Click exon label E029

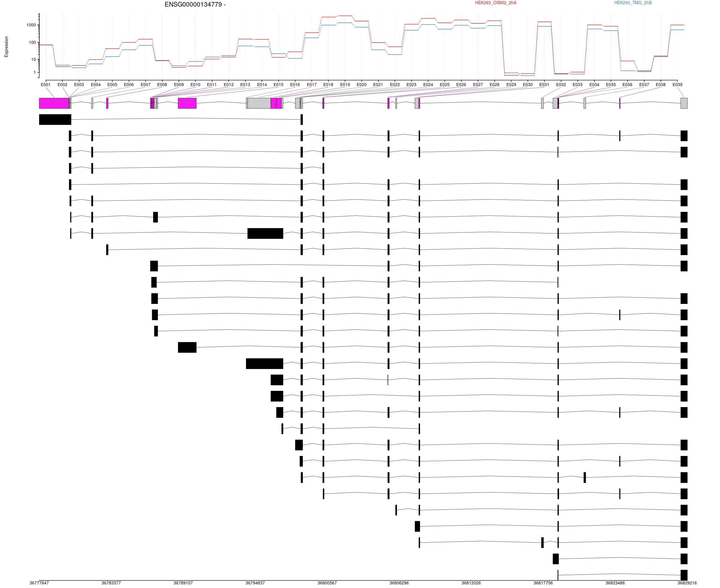511,85
